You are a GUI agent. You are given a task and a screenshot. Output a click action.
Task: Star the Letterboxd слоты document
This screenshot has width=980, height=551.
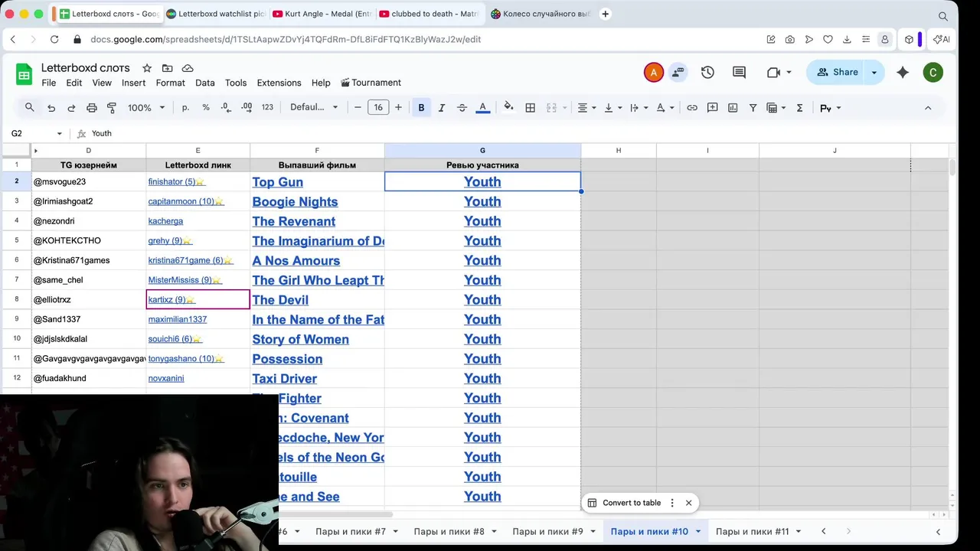(147, 68)
